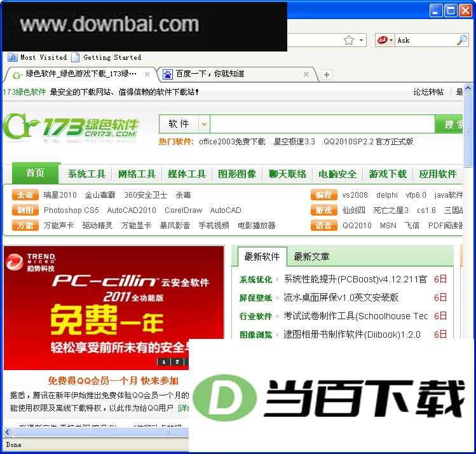Open the 论坛转帖 link
This screenshot has height=454, width=476.
tap(428, 92)
